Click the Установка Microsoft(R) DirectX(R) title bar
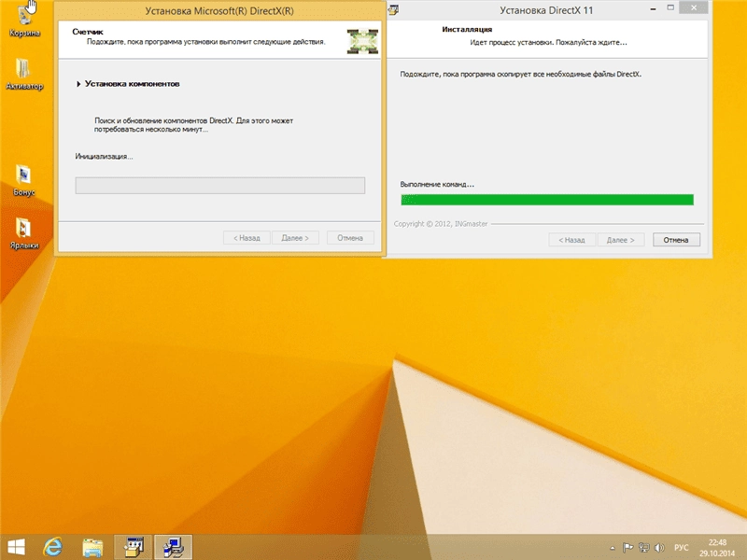Screen dimensions: 747x560 (x=219, y=11)
